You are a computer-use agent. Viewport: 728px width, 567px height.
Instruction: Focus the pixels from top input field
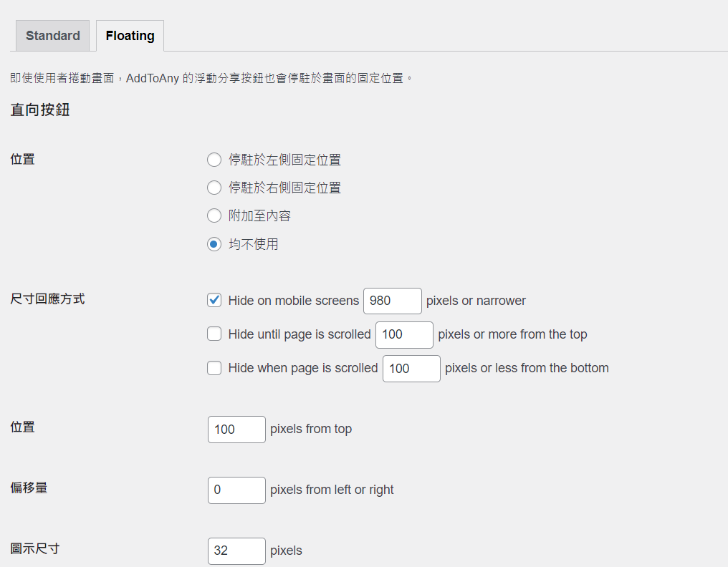(236, 430)
